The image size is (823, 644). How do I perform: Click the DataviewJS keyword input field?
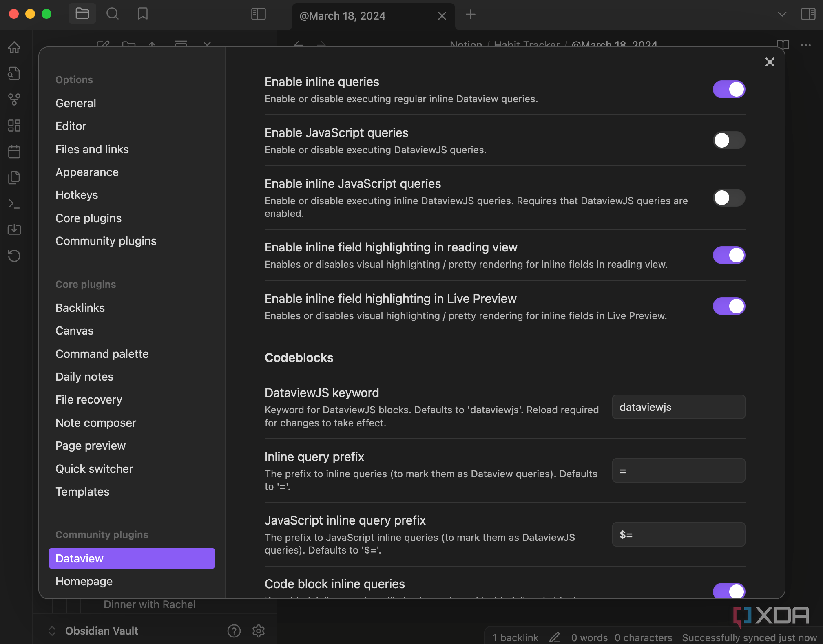point(679,407)
